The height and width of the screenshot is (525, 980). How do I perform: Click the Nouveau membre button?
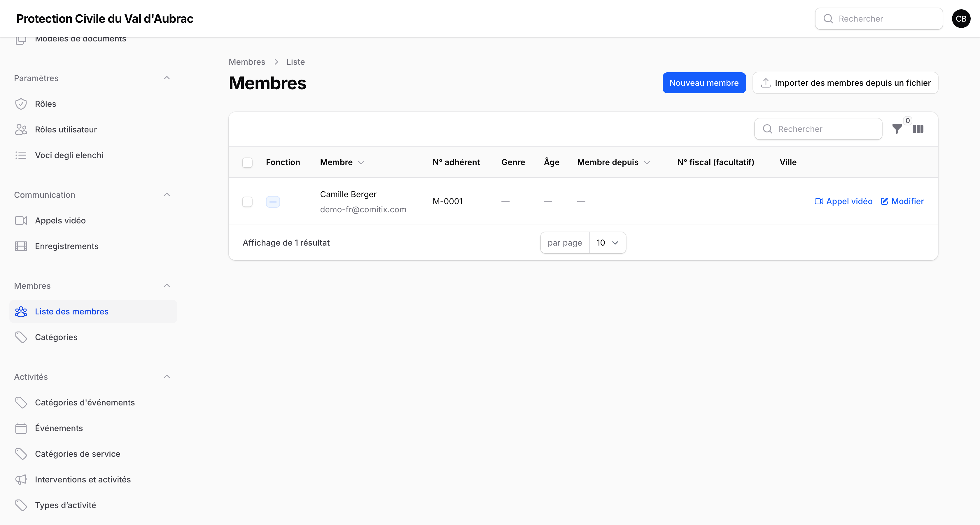(704, 83)
